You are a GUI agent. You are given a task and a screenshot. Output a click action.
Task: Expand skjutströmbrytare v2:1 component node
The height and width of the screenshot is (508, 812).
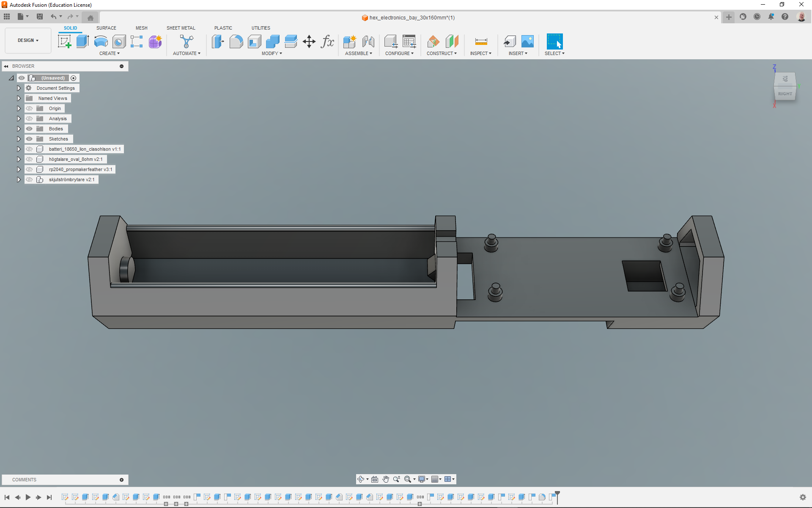click(x=19, y=179)
